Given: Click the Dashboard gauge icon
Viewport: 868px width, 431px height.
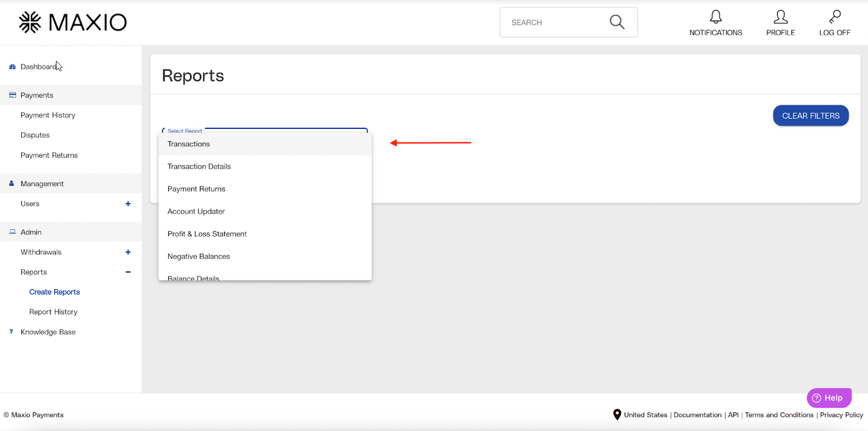Looking at the screenshot, I should 12,67.
